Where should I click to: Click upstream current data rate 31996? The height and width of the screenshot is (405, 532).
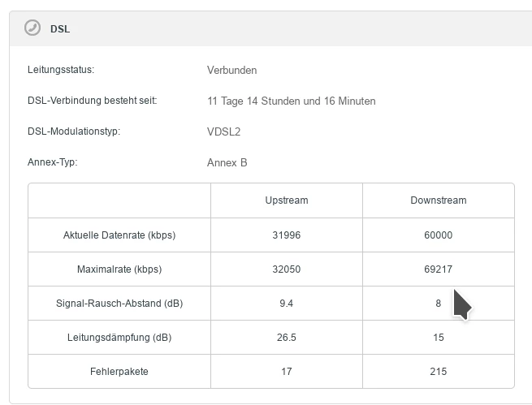(x=286, y=235)
